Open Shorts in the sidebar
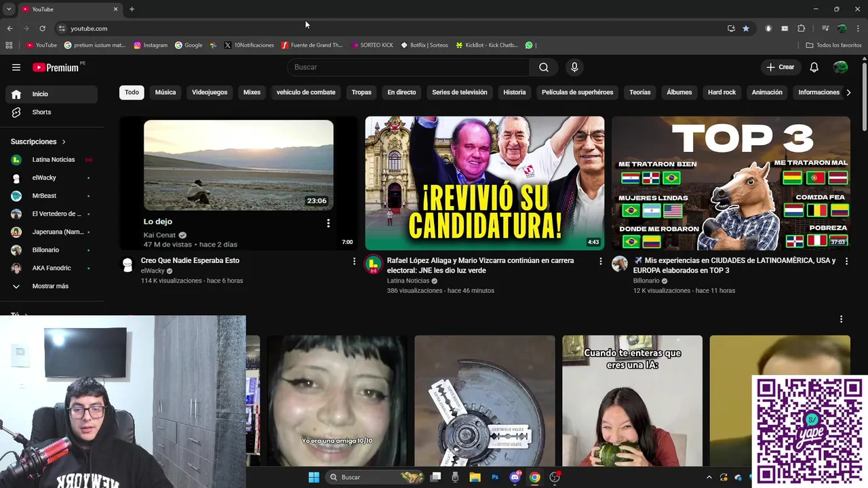The image size is (868, 488). (x=52, y=112)
